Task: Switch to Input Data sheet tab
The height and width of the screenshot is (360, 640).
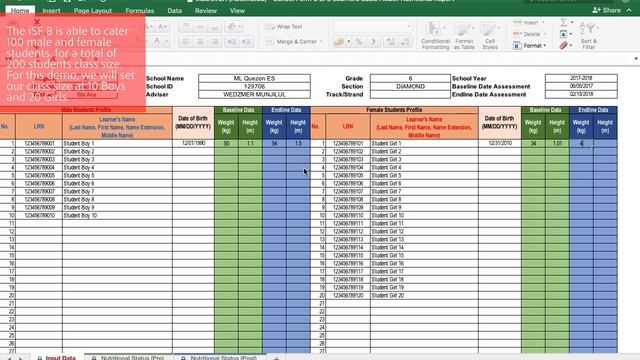Action: click(57, 357)
